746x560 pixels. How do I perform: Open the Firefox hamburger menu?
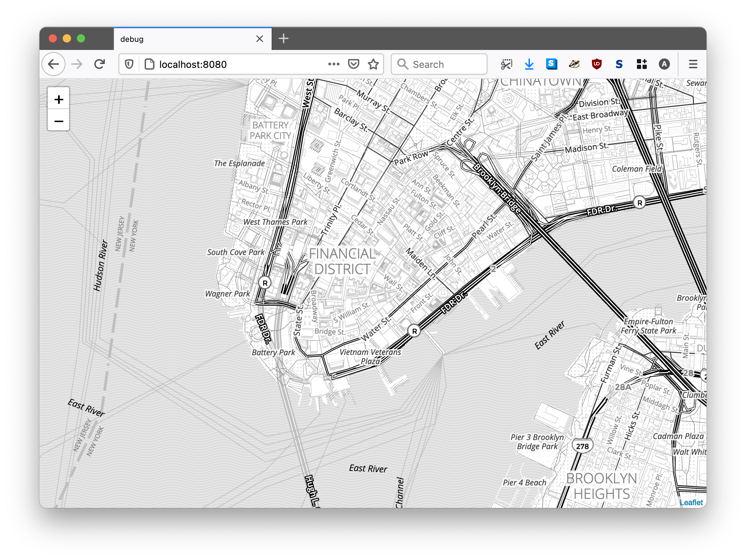coord(693,64)
